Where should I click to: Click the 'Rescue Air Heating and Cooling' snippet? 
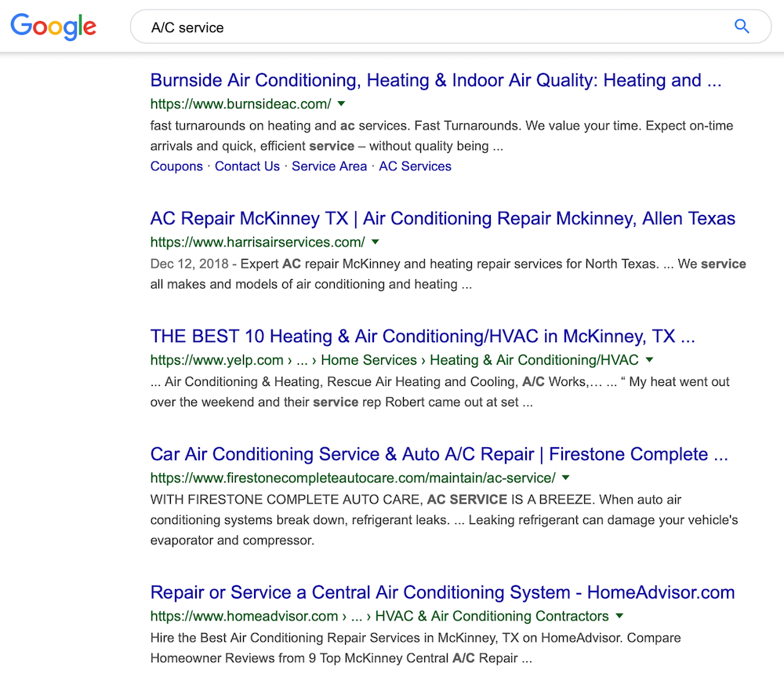pos(440,391)
